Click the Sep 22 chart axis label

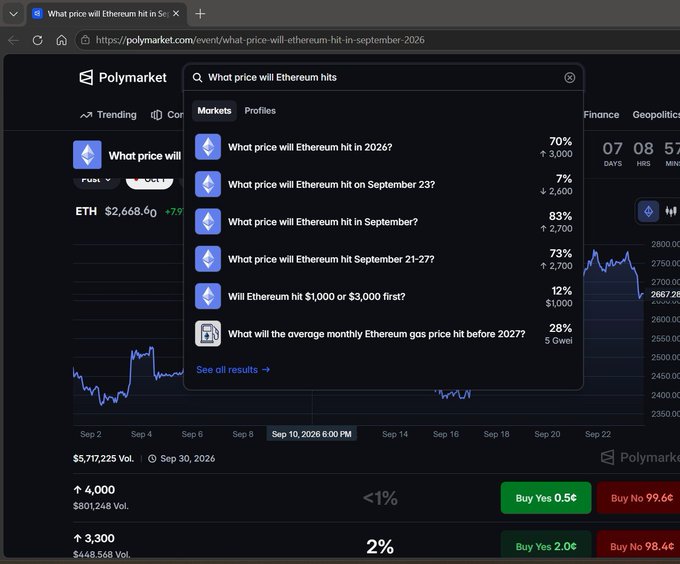coord(598,434)
